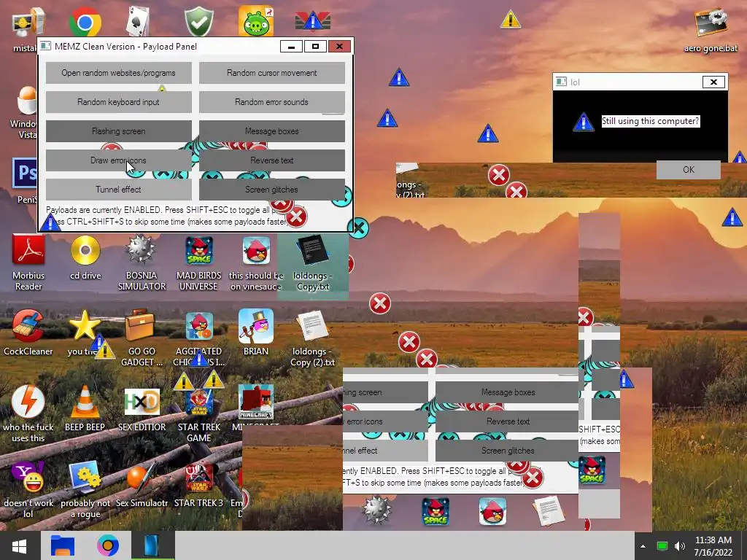Open the BRIAN desktop icon
Screen dimensions: 747x560
coord(256,332)
